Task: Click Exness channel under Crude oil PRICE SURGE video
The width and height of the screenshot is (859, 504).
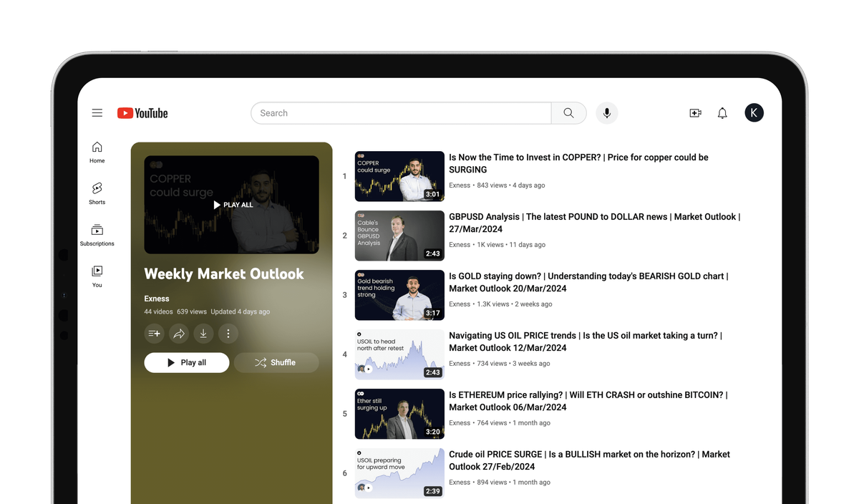Action: pyautogui.click(x=460, y=483)
